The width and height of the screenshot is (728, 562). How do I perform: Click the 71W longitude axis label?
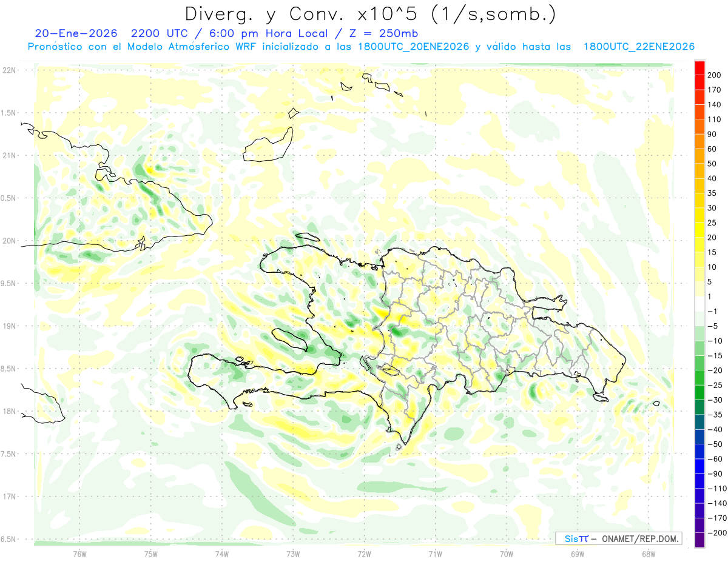tap(436, 553)
